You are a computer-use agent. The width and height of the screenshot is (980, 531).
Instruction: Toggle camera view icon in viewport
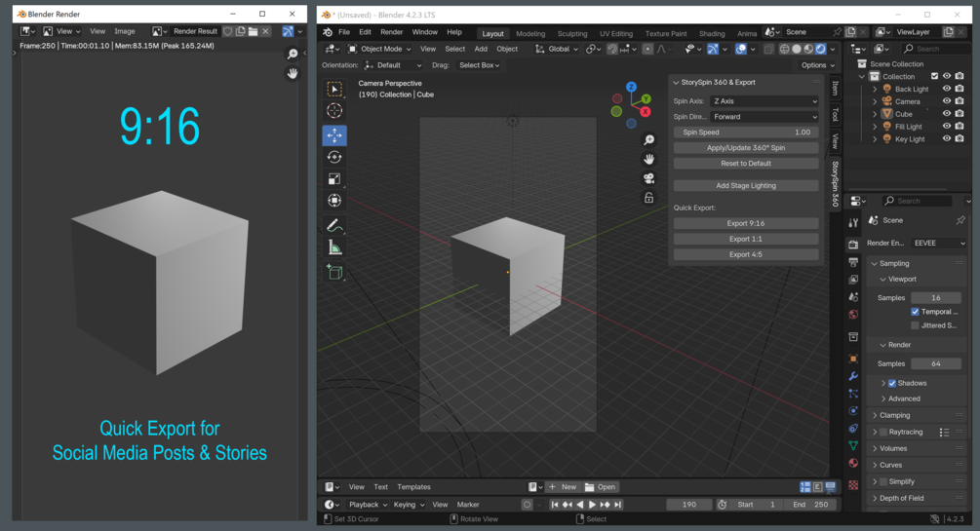(648, 178)
